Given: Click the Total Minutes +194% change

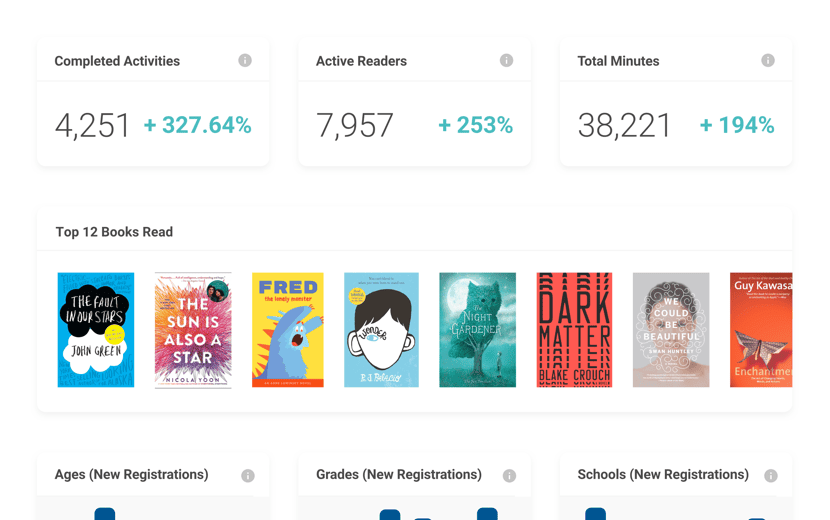Looking at the screenshot, I should (x=737, y=125).
